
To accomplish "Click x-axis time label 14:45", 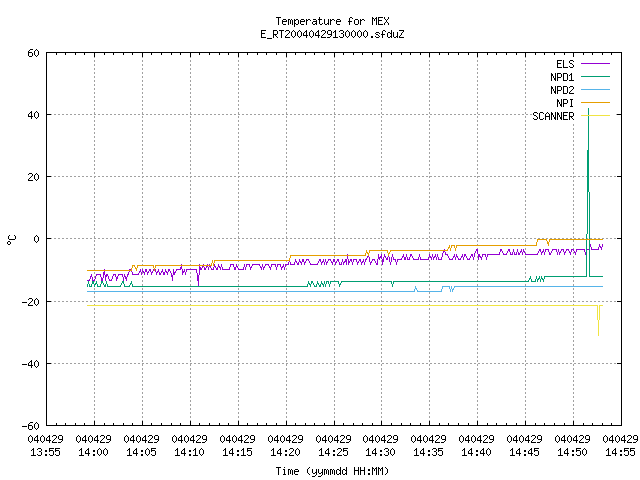I will pos(524,452).
